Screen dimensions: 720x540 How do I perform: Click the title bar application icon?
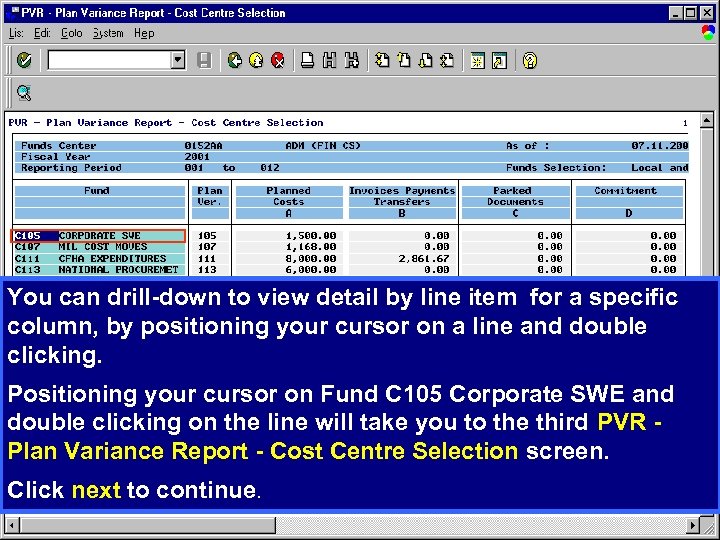pos(12,13)
